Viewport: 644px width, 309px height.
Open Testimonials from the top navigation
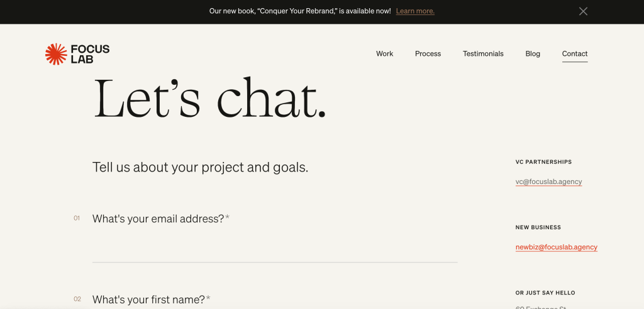click(483, 54)
